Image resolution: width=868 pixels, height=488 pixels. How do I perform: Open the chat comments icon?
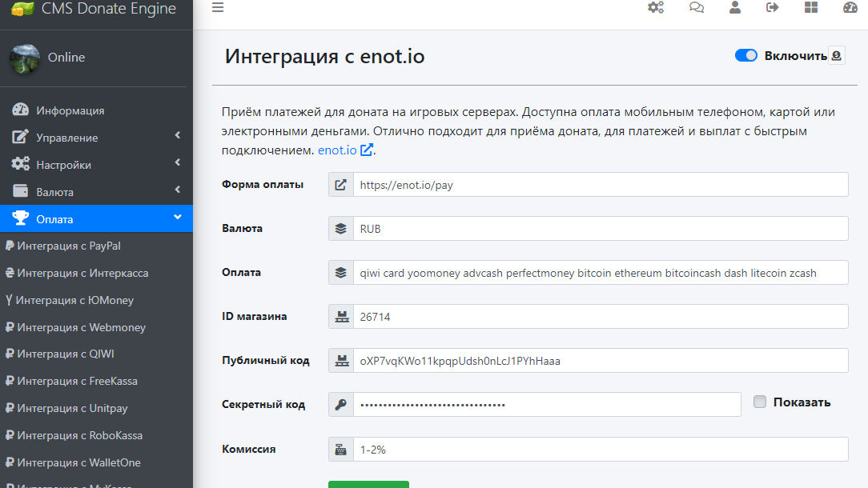coord(697,8)
